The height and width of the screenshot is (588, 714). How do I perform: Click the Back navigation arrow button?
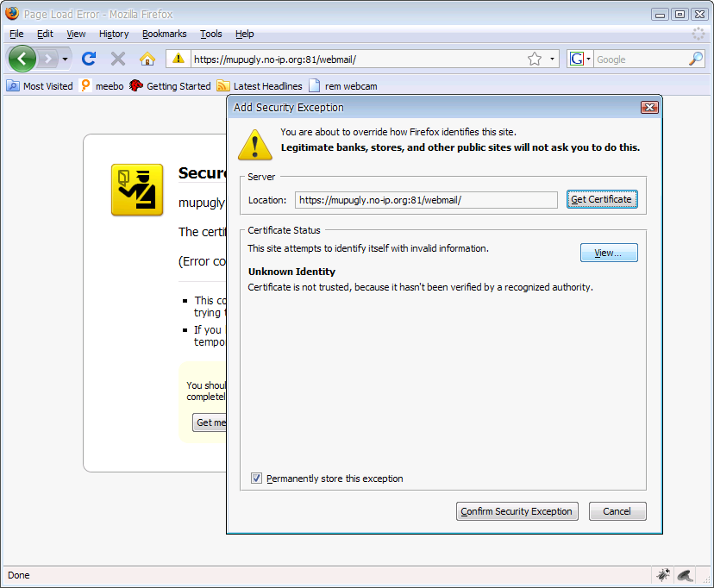click(x=22, y=59)
